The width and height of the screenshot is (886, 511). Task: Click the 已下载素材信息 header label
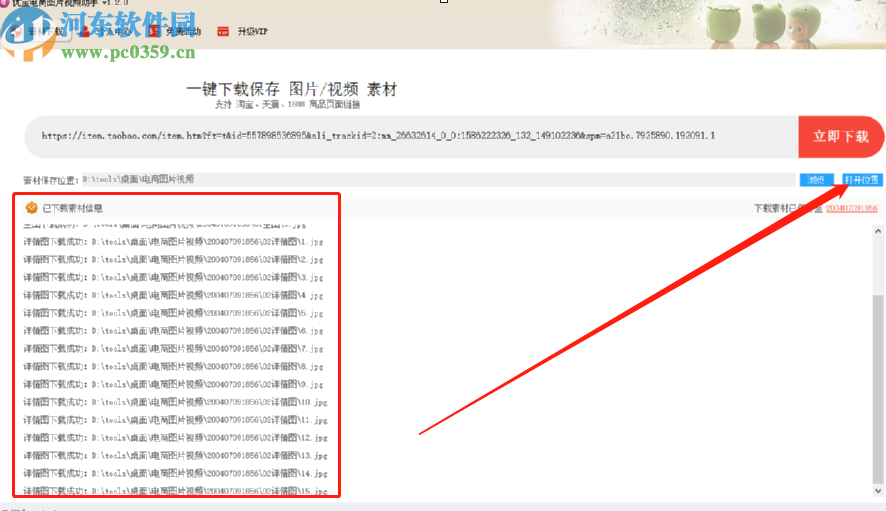coord(73,209)
